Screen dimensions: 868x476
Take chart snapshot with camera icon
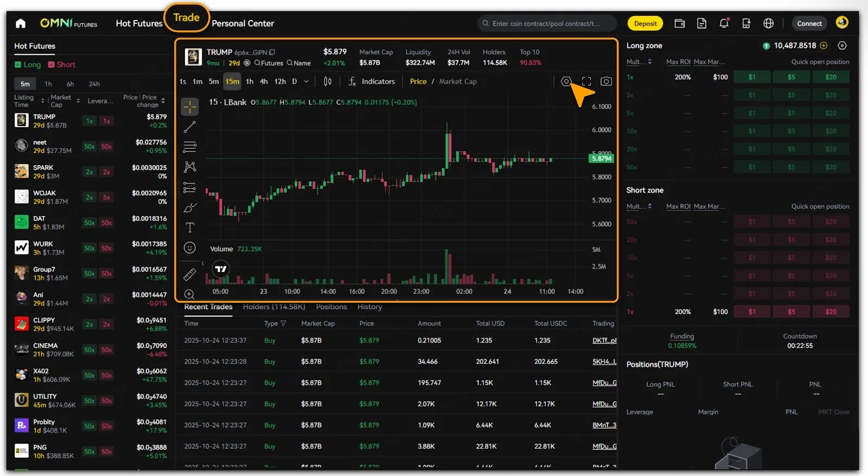tap(606, 81)
